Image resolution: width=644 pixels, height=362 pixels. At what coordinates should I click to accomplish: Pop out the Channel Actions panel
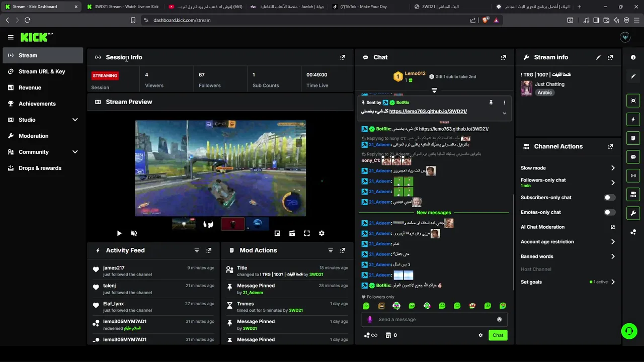coord(610,146)
